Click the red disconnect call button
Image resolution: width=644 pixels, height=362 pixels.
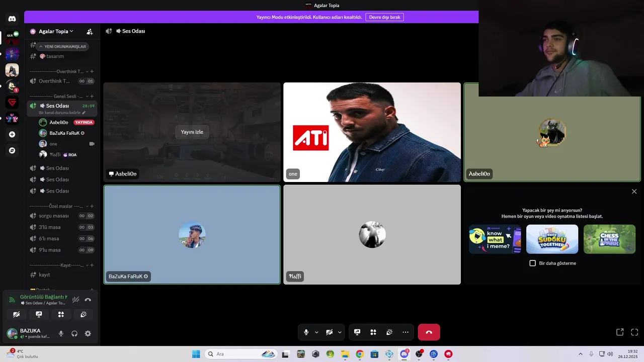[429, 332]
